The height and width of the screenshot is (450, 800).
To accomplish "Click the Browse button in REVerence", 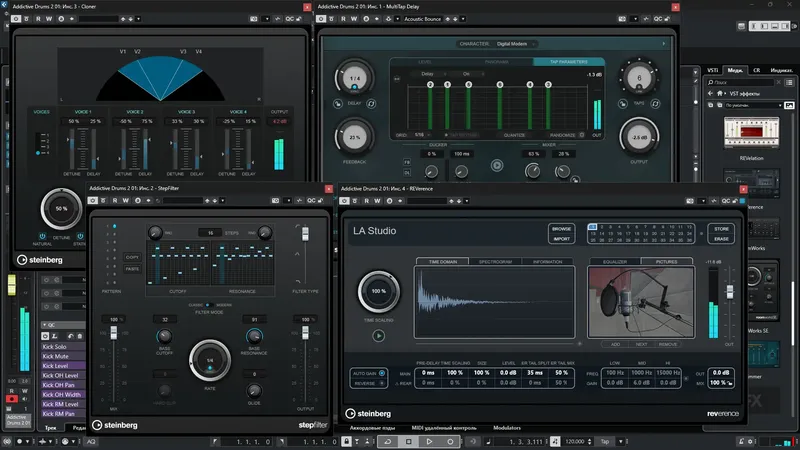I will click(561, 229).
